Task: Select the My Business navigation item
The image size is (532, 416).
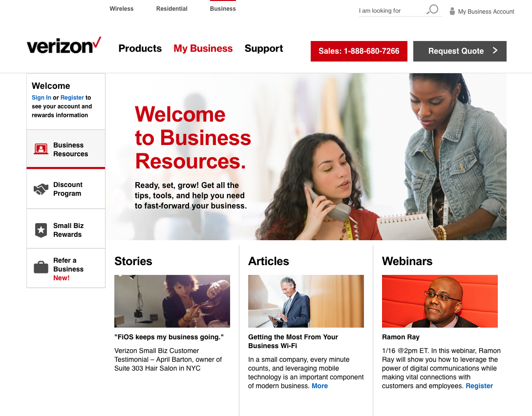Action: click(203, 48)
